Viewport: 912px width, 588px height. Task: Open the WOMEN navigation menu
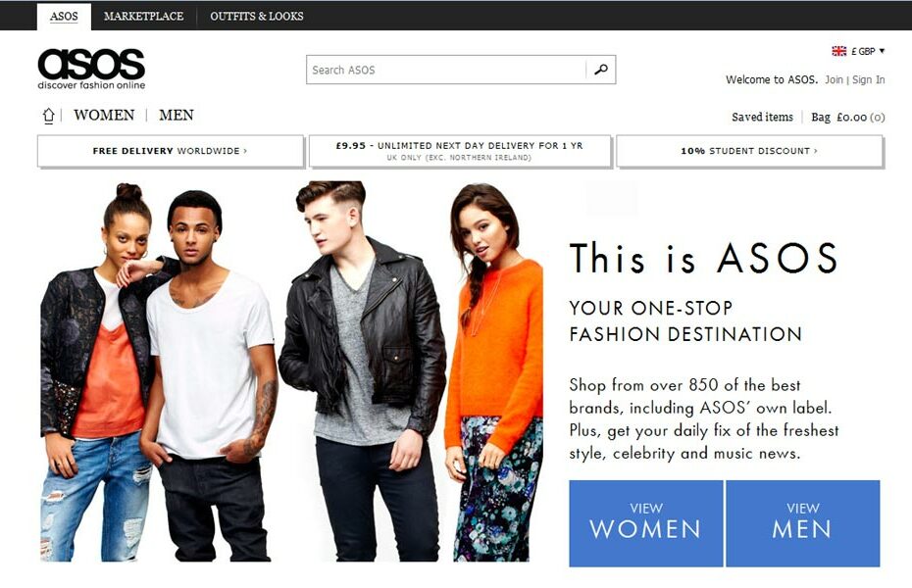pos(104,115)
